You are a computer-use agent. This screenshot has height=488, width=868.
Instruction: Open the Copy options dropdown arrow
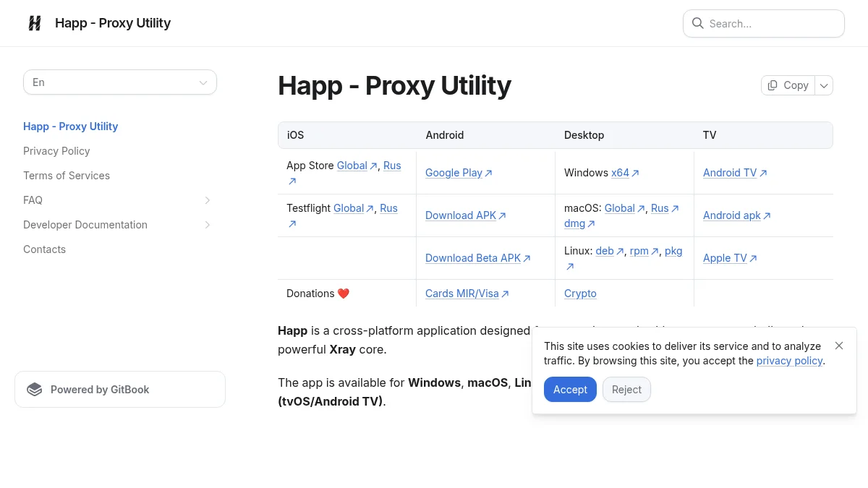824,85
